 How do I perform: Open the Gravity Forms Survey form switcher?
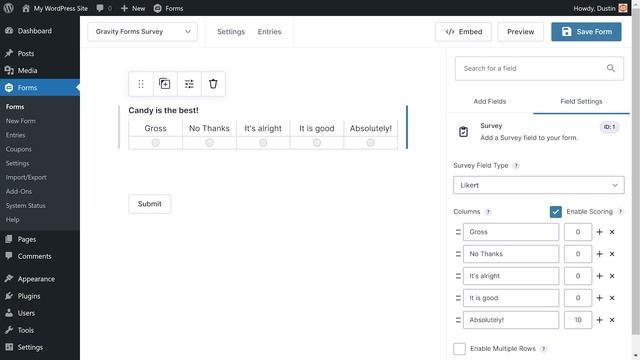click(142, 32)
